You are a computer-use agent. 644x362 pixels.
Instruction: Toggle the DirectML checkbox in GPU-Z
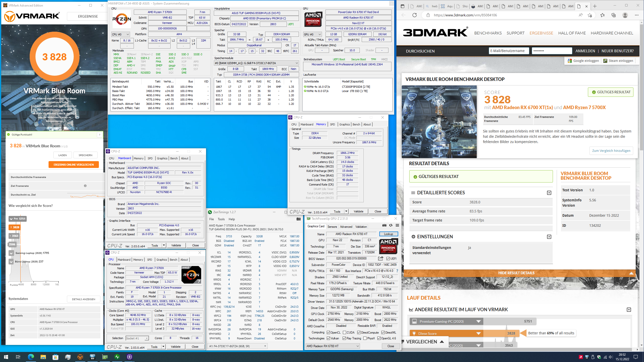[383, 332]
